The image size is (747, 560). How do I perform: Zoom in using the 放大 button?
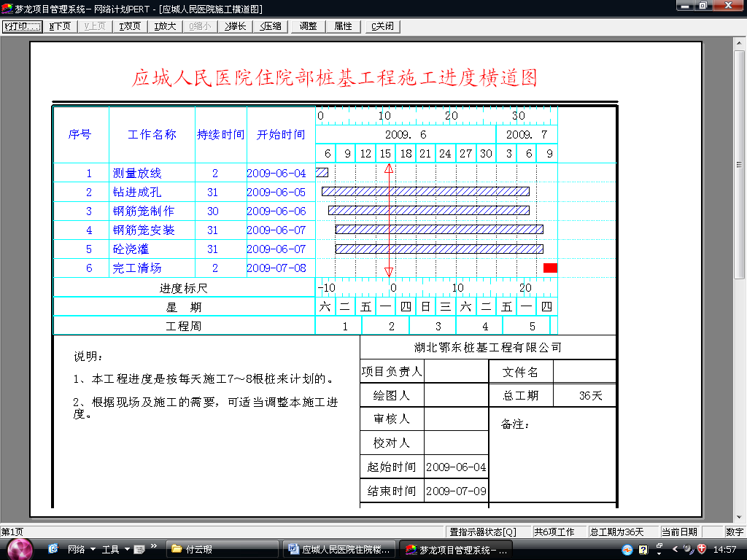pos(165,26)
